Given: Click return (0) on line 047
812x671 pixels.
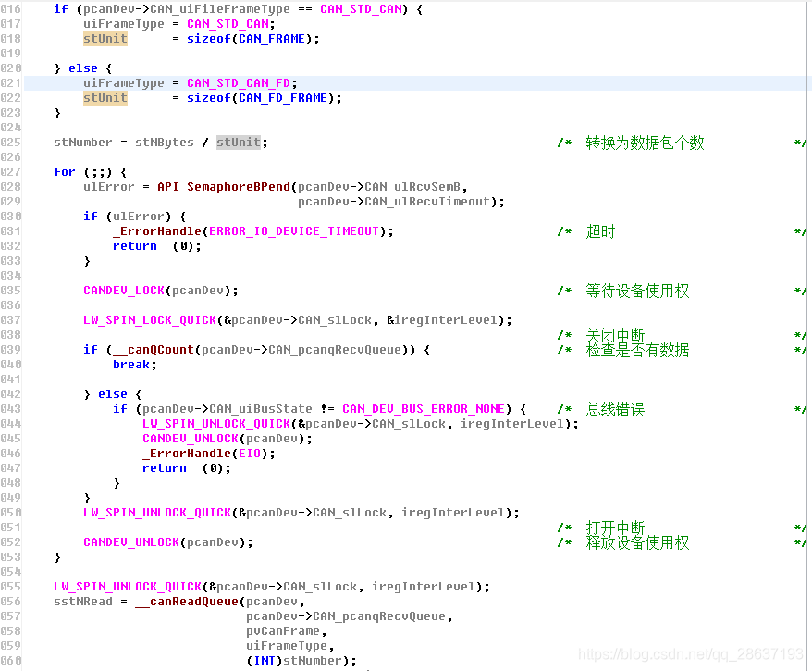Looking at the screenshot, I should tap(183, 468).
